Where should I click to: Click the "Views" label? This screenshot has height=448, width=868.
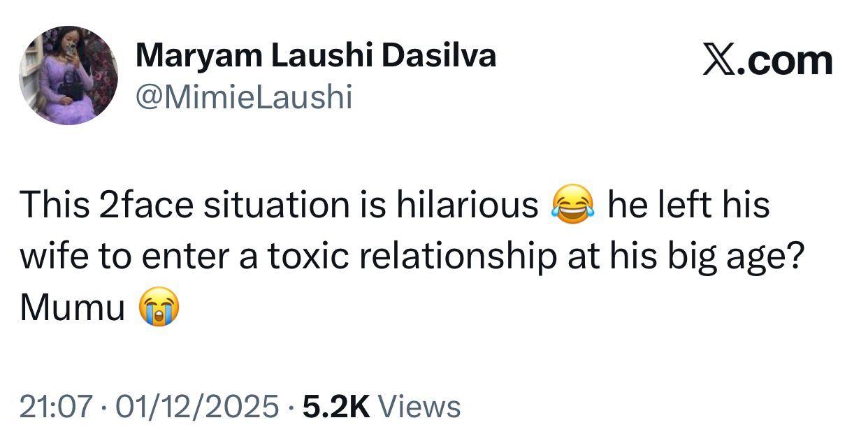423,406
